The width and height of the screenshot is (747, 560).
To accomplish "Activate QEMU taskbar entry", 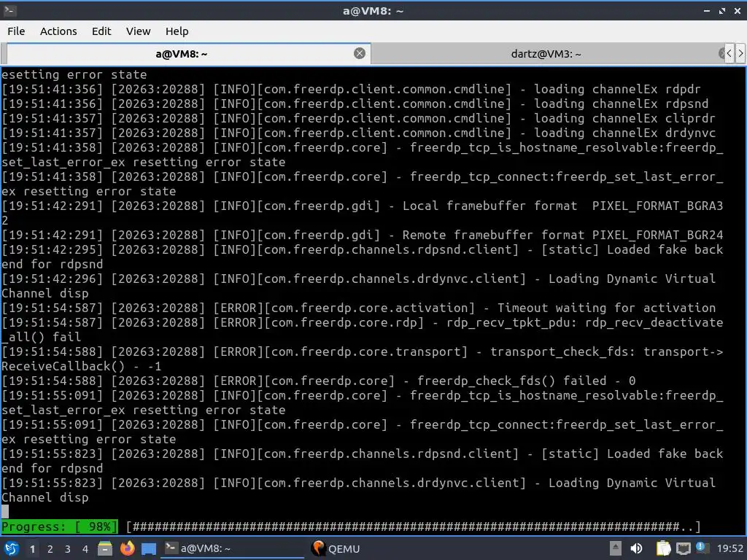I will coord(336,548).
